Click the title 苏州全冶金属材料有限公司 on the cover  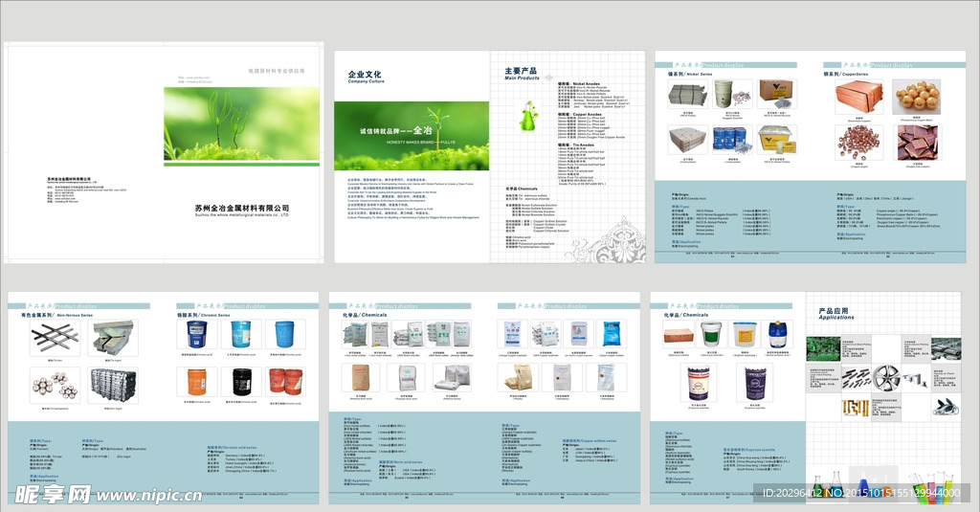[242, 208]
